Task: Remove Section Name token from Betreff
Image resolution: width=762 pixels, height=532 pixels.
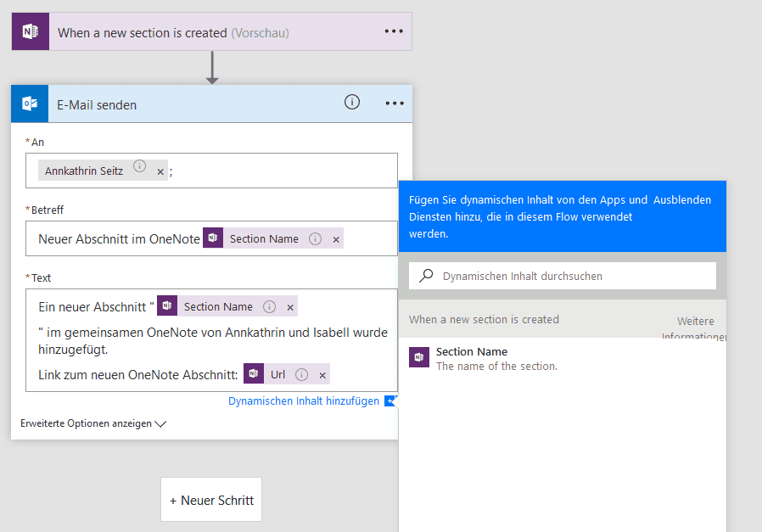Action: click(x=336, y=239)
